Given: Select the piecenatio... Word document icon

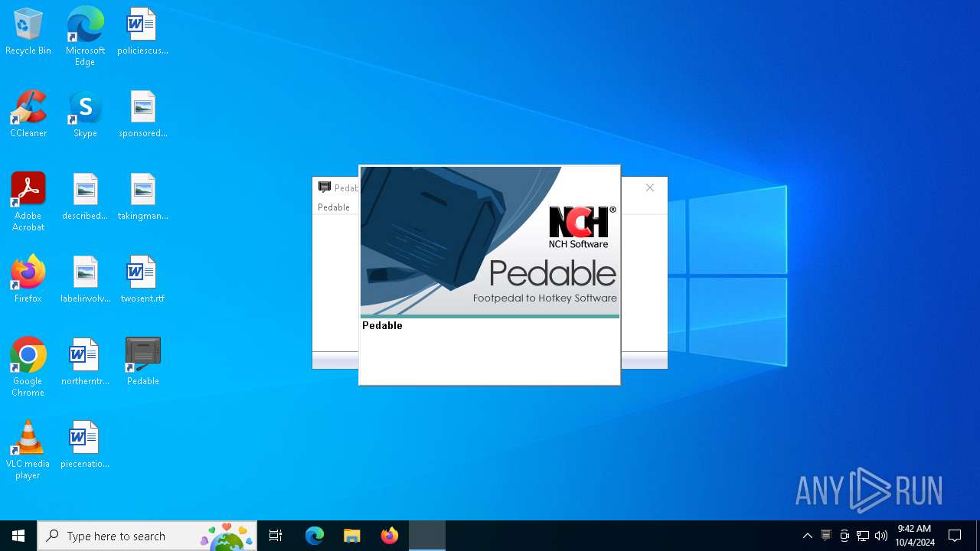Looking at the screenshot, I should [x=85, y=445].
